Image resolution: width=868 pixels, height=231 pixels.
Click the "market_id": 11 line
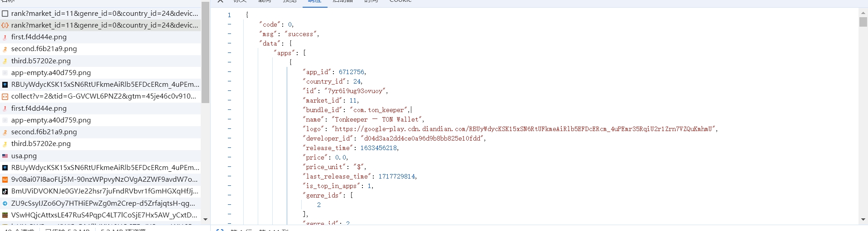pyautogui.click(x=331, y=100)
